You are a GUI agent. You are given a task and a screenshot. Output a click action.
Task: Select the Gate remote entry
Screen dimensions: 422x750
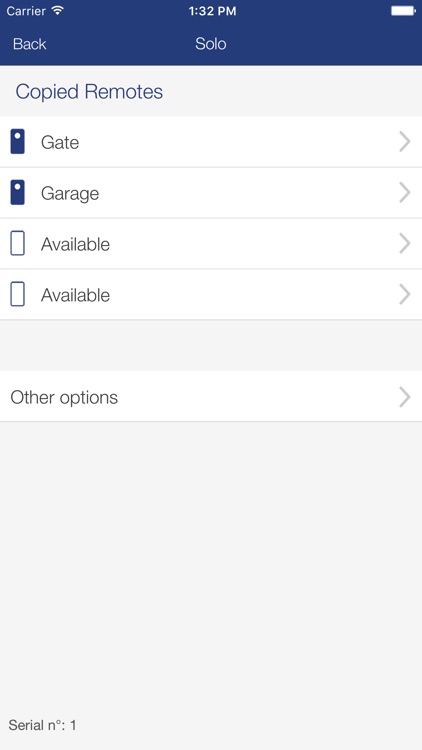pyautogui.click(x=211, y=142)
